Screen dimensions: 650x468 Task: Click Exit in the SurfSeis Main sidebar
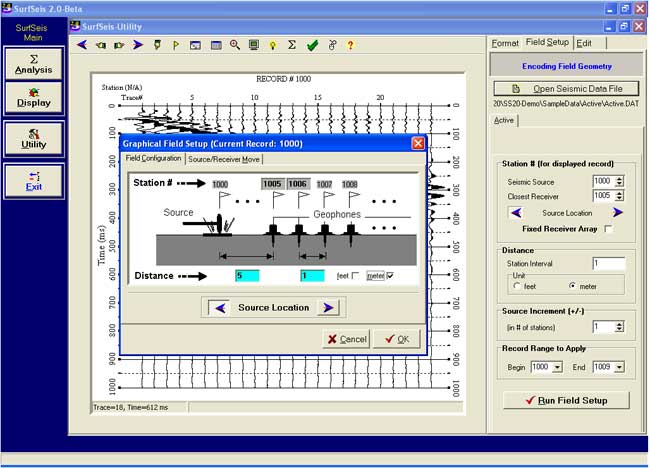tap(34, 181)
